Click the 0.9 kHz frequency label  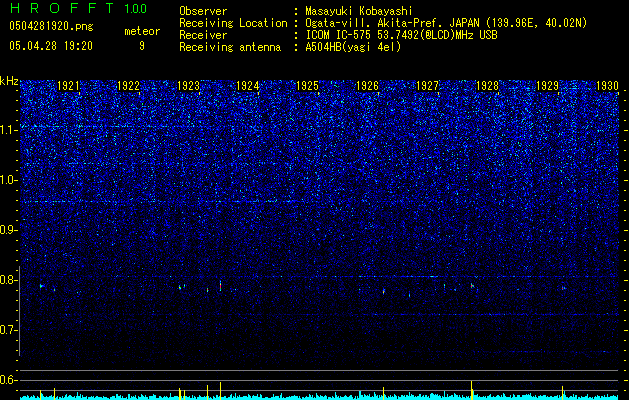point(9,230)
